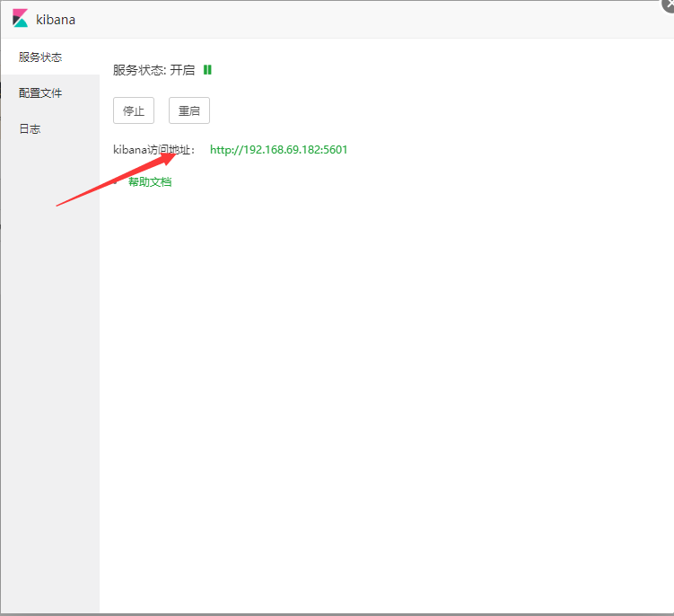The width and height of the screenshot is (674, 616).
Task: Switch to the 配置文件 tab
Action: click(x=50, y=92)
